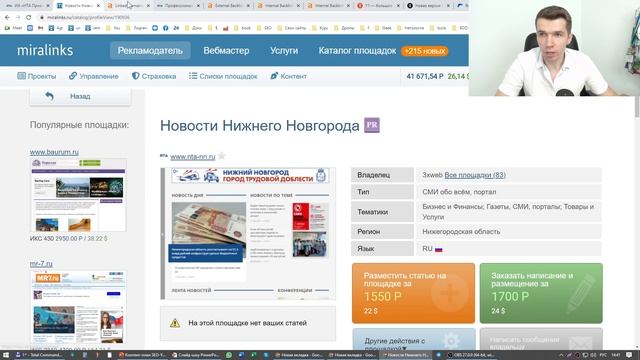Image resolution: width=640 pixels, height=360 pixels.
Task: Open Windows Start menu
Action: (6, 355)
